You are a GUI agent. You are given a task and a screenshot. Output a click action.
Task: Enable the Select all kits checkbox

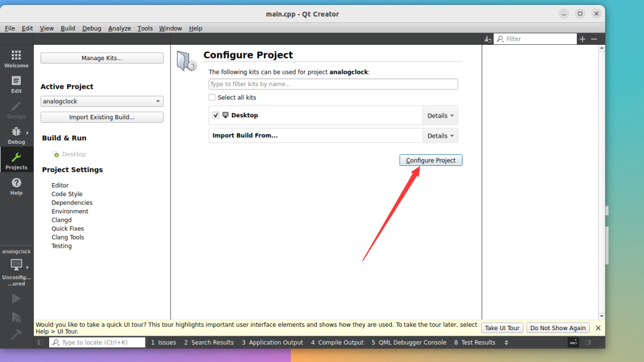tap(212, 97)
